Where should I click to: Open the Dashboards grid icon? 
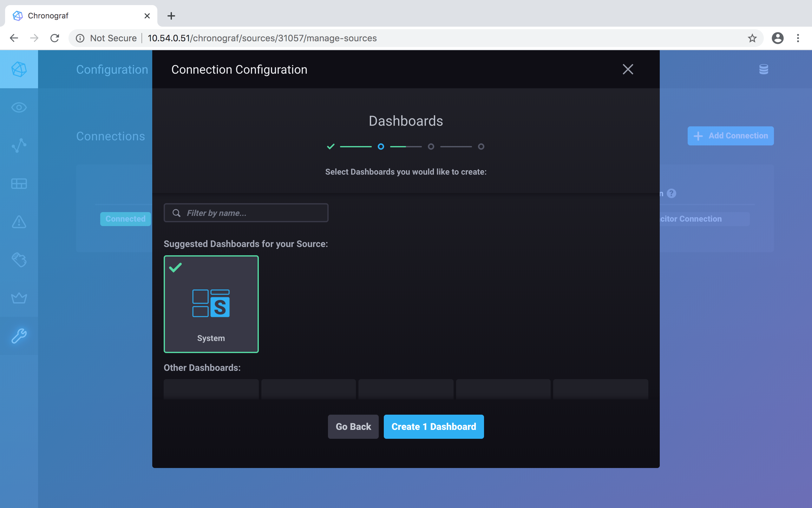click(x=19, y=184)
